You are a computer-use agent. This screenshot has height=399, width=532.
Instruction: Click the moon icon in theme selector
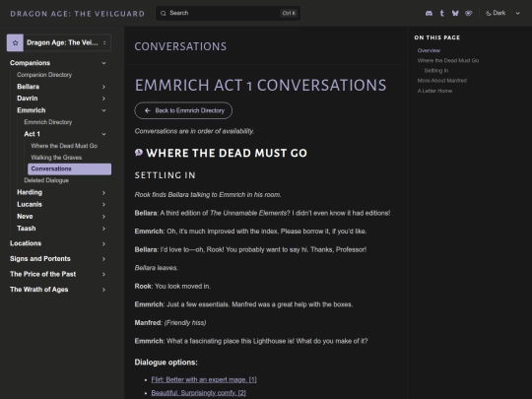(489, 13)
